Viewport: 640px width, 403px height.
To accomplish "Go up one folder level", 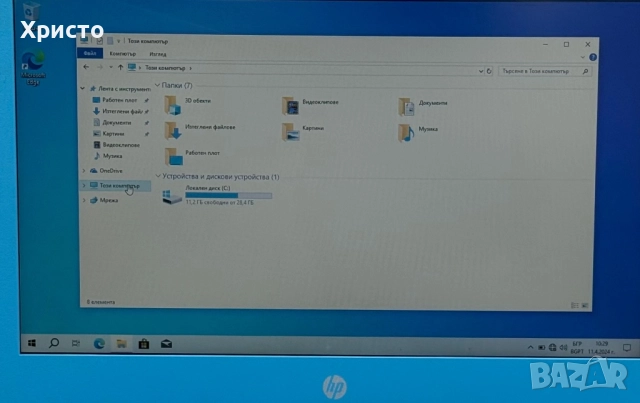I will tap(120, 67).
